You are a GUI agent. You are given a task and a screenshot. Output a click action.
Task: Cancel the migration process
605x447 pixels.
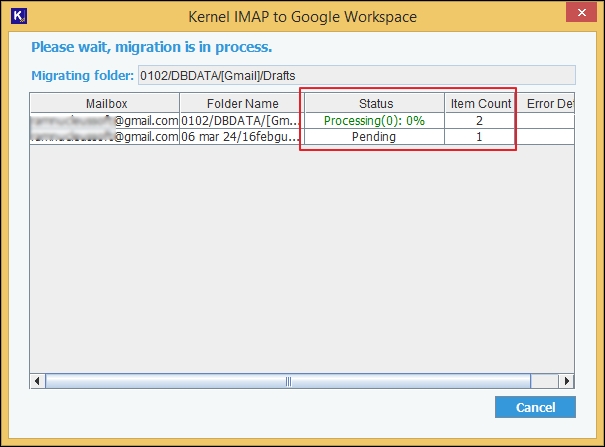click(x=535, y=407)
